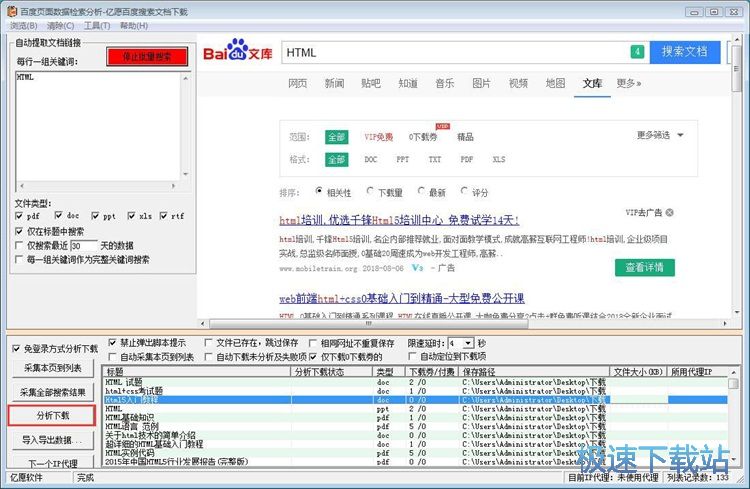Open web前端html+css0基础入门到精通 link
Screen dimensions: 750x489
click(402, 299)
